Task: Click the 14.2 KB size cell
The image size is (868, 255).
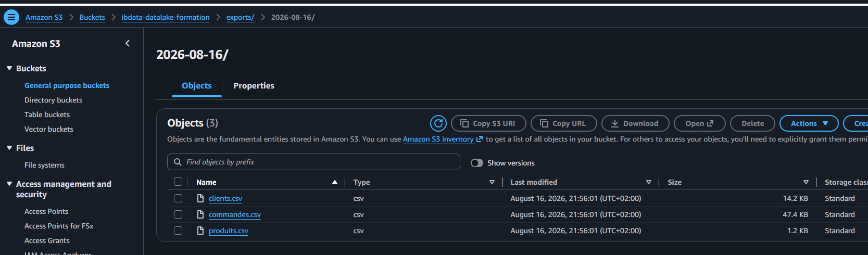Action: click(795, 198)
